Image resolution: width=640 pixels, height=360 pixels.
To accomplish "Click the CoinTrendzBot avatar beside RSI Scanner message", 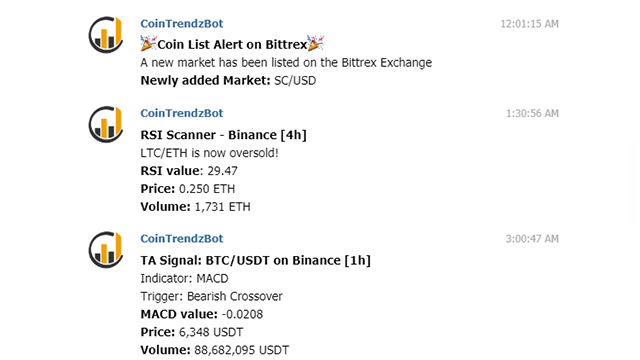I will pos(106,124).
